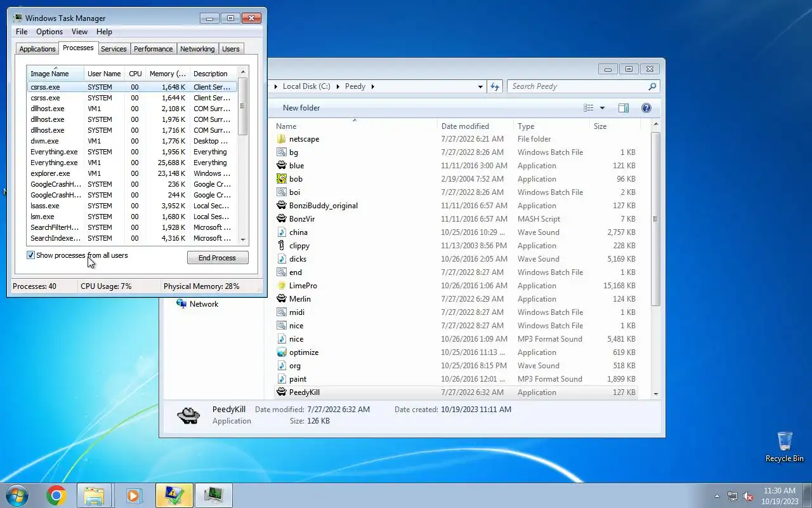Open the View menu in Task Manager

click(79, 32)
